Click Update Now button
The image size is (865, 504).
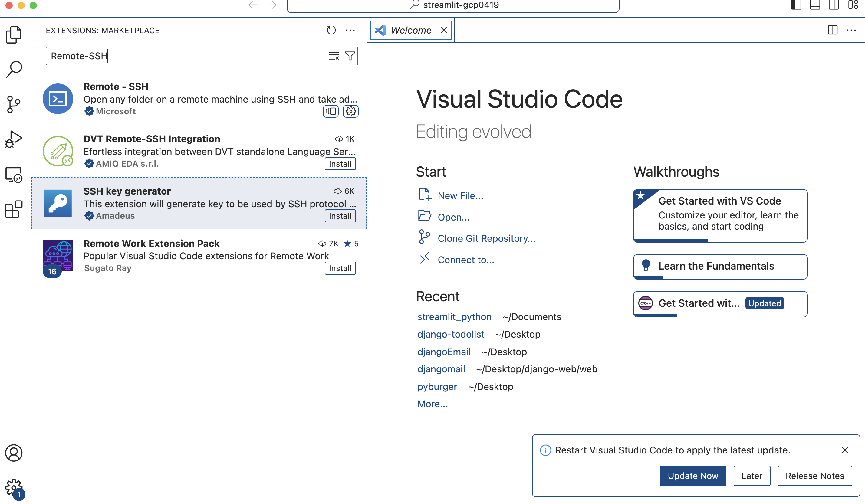tap(693, 476)
